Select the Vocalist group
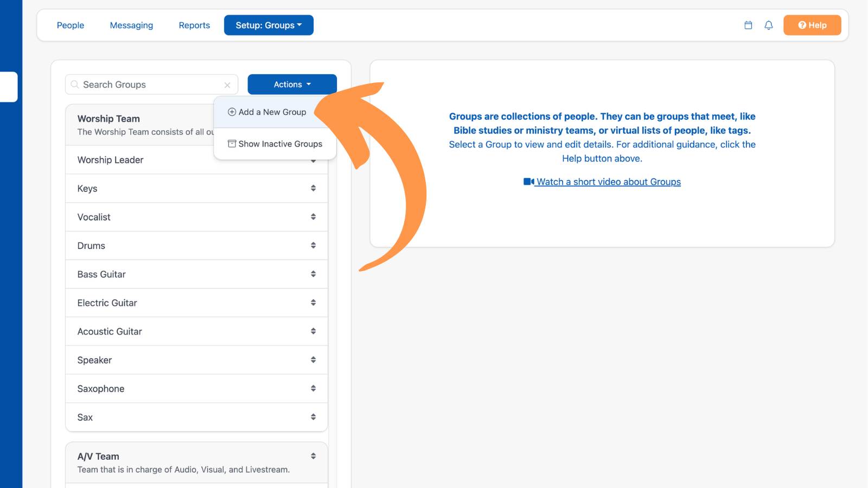The height and width of the screenshot is (488, 868). [x=196, y=217]
